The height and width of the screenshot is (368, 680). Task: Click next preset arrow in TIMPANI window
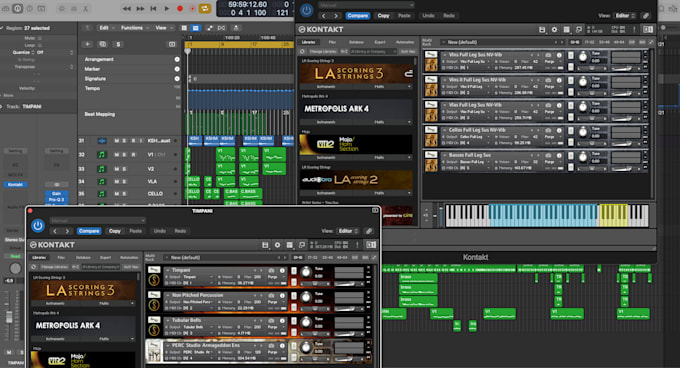click(67, 231)
